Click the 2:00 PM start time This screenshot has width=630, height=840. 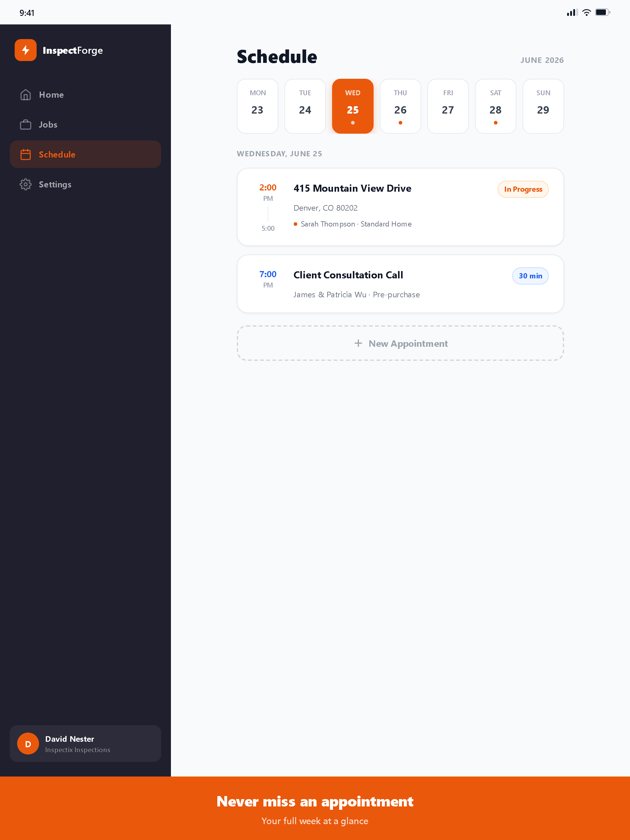click(x=268, y=193)
